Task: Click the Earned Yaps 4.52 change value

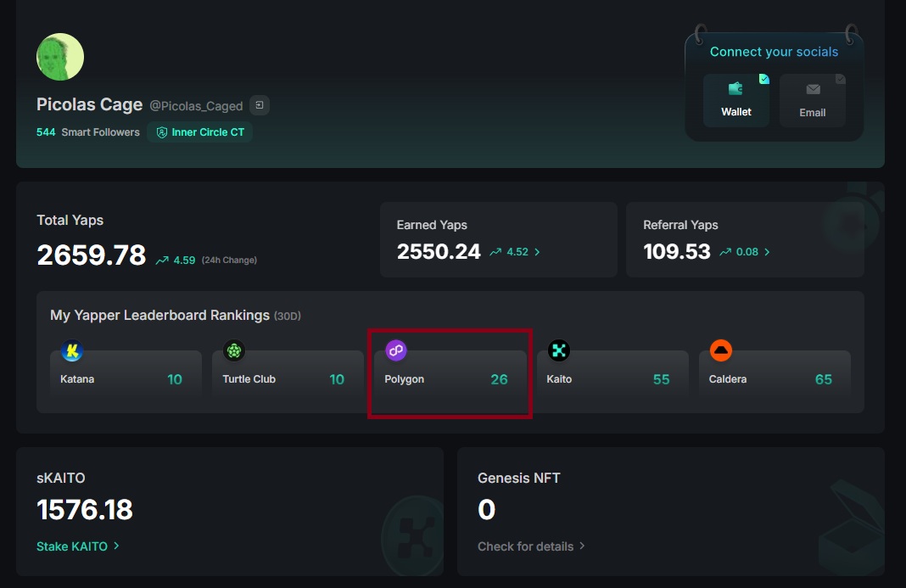Action: tap(517, 252)
